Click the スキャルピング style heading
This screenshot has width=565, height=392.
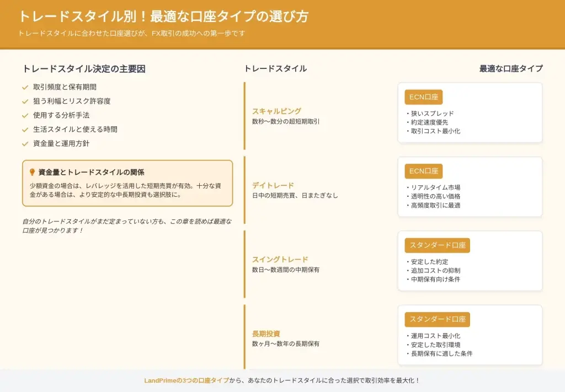[x=276, y=111]
